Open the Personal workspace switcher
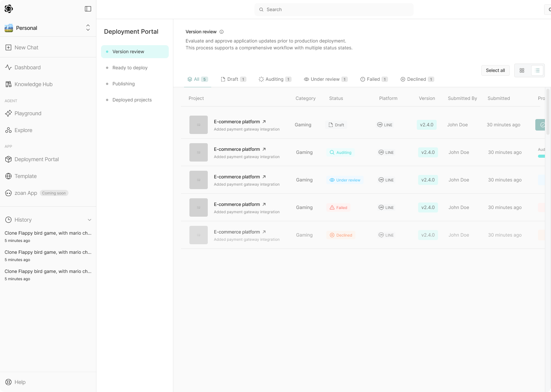This screenshot has height=392, width=551. tap(48, 28)
